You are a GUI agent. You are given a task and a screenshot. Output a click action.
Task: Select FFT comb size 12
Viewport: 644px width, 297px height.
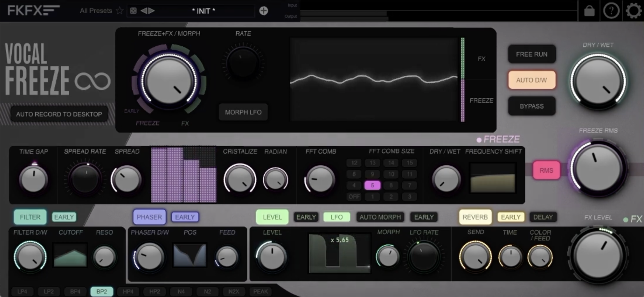[354, 163]
